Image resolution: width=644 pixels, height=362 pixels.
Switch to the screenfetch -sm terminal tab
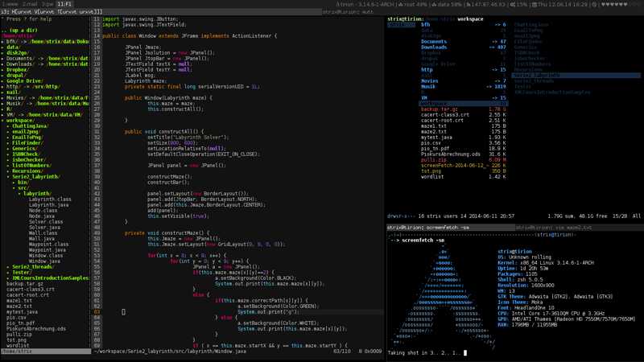pos(451,228)
